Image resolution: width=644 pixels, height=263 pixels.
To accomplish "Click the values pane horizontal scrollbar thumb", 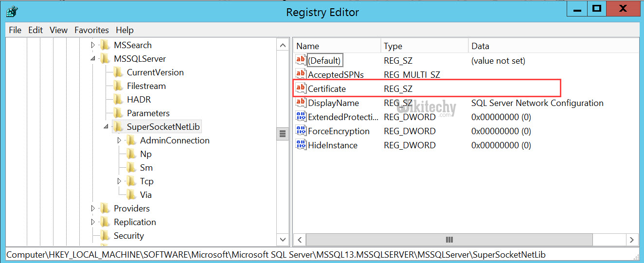I will tap(449, 240).
